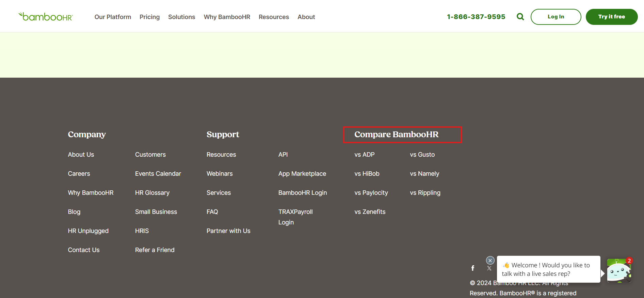This screenshot has height=298, width=644.
Task: Open the Solutions menu
Action: pyautogui.click(x=181, y=17)
